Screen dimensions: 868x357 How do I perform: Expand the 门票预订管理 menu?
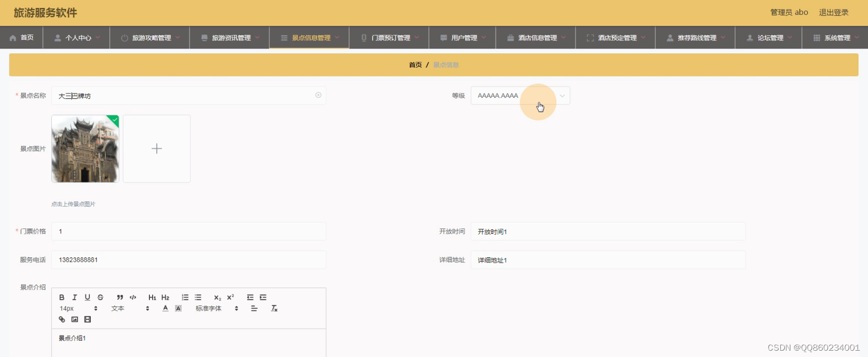tap(389, 38)
